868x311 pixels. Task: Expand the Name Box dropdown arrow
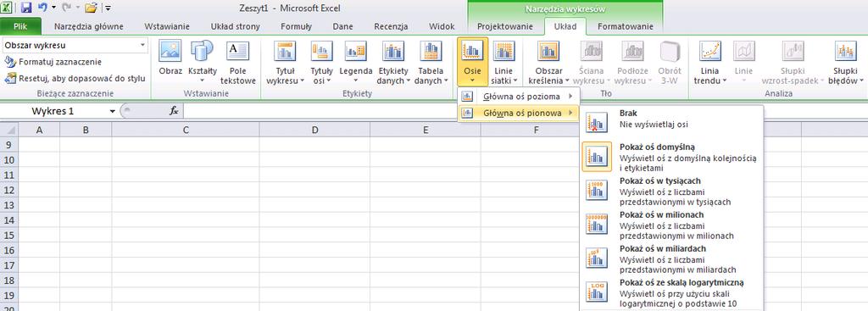(113, 111)
